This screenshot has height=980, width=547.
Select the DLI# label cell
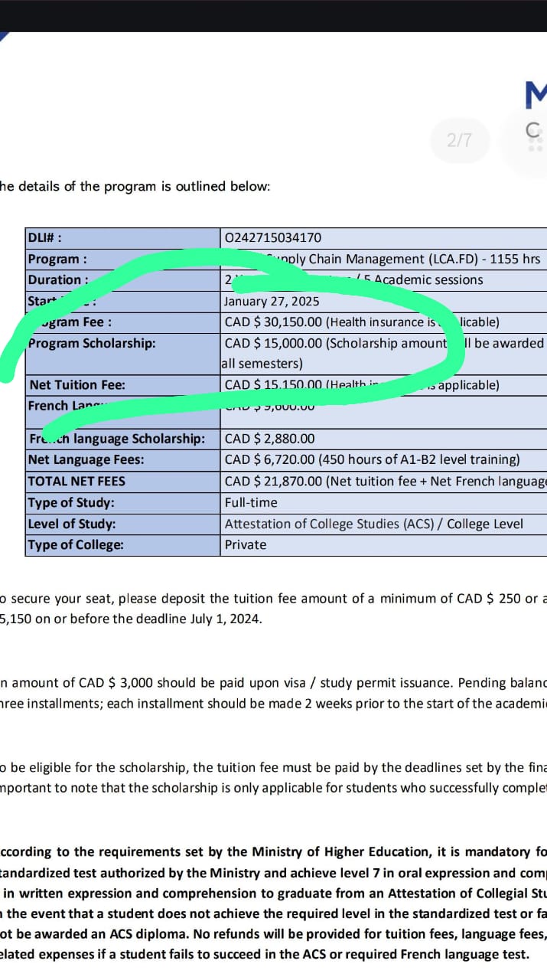point(122,237)
